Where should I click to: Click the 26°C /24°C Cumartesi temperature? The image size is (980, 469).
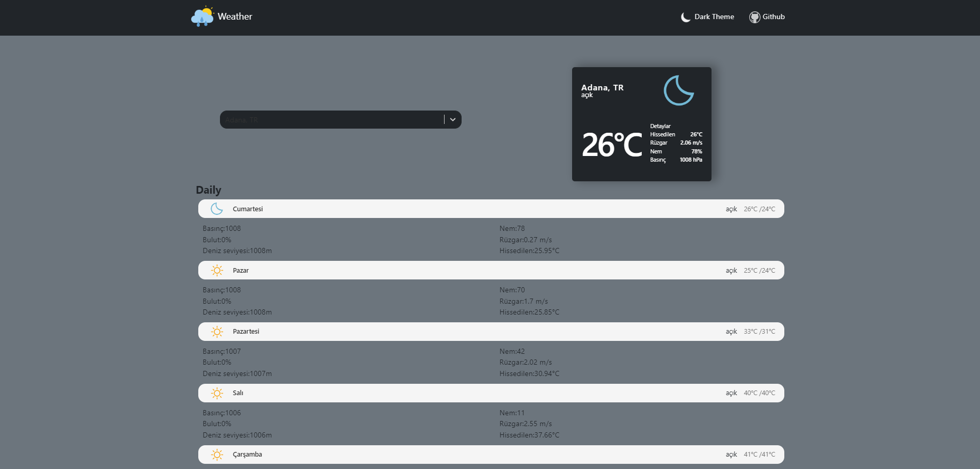pos(760,209)
